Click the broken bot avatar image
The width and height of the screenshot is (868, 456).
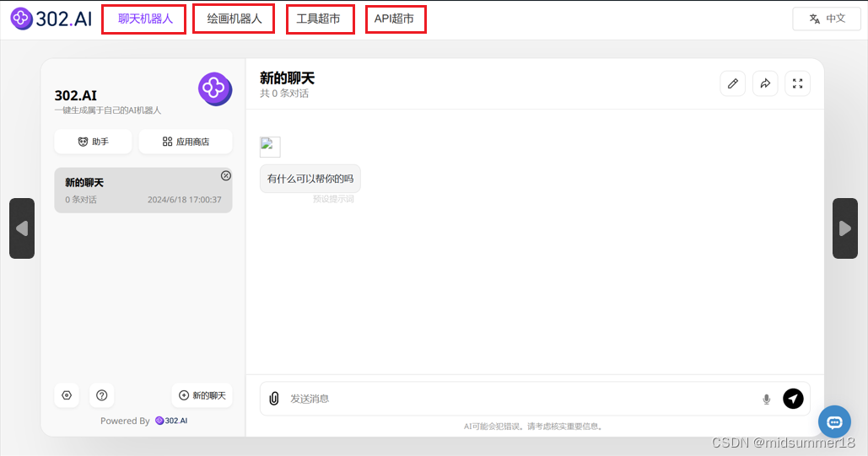(x=270, y=147)
